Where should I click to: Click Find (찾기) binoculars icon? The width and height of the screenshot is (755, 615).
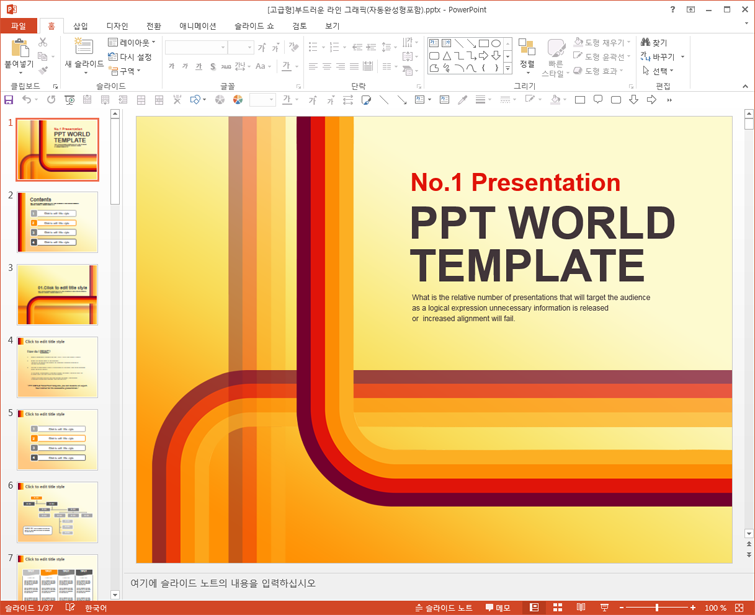[x=646, y=42]
